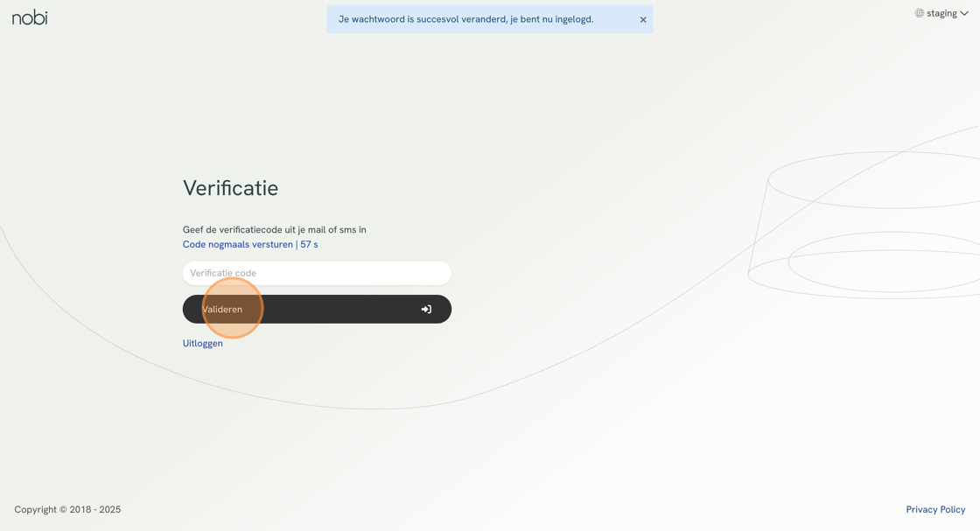This screenshot has height=531, width=980.
Task: Click the sign-in arrow icon on Valideren
Action: click(x=426, y=309)
